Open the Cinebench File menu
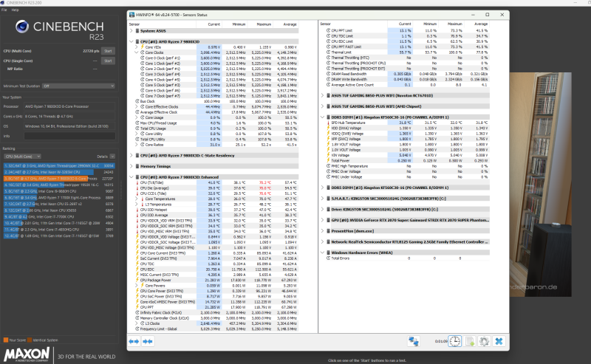Screen dimensions: 591x364 [4, 10]
